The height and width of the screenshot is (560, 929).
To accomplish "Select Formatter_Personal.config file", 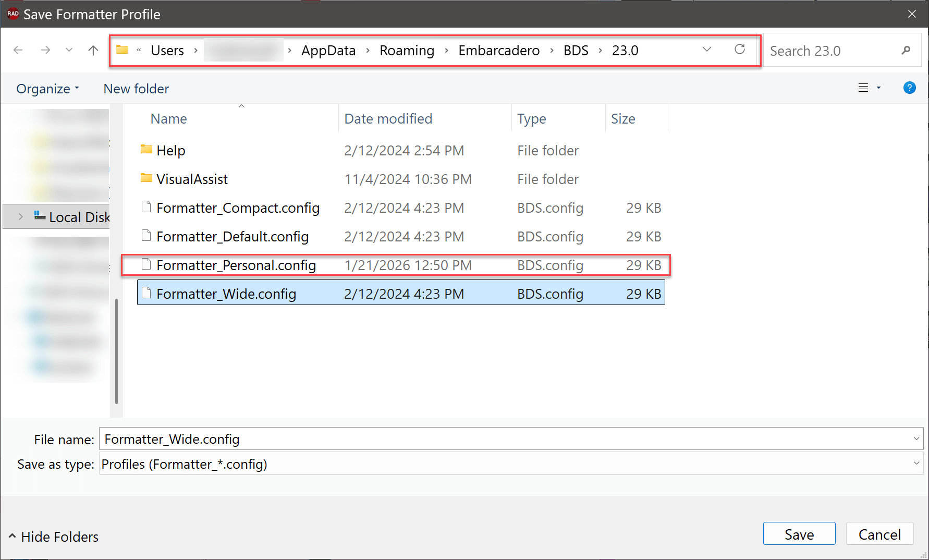I will tap(236, 265).
